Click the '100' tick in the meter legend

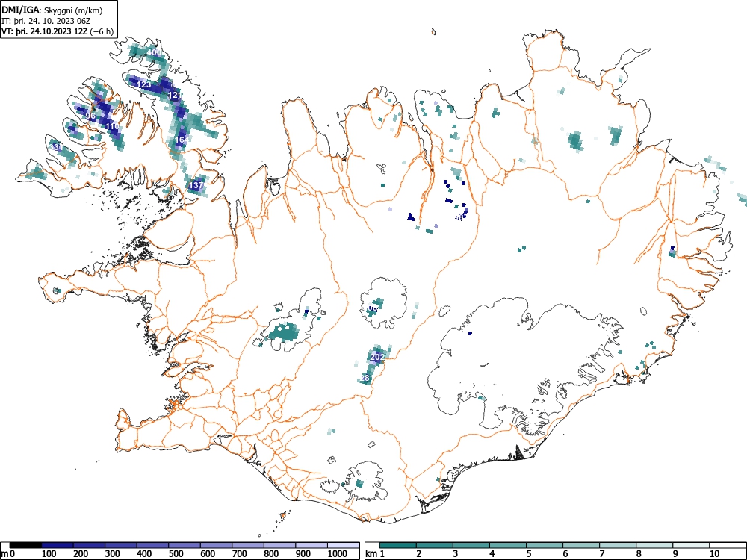tap(49, 554)
